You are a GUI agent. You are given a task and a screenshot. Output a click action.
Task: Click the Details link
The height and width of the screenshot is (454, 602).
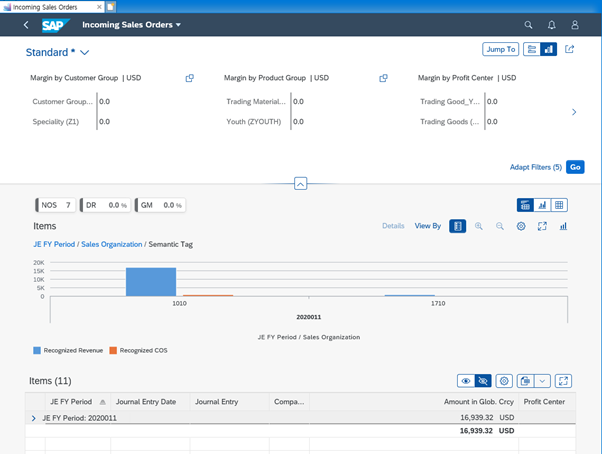(x=393, y=226)
